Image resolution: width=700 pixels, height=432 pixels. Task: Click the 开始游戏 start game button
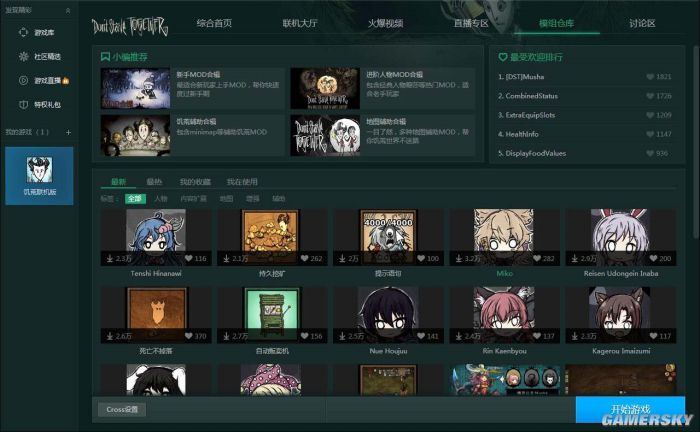point(630,410)
